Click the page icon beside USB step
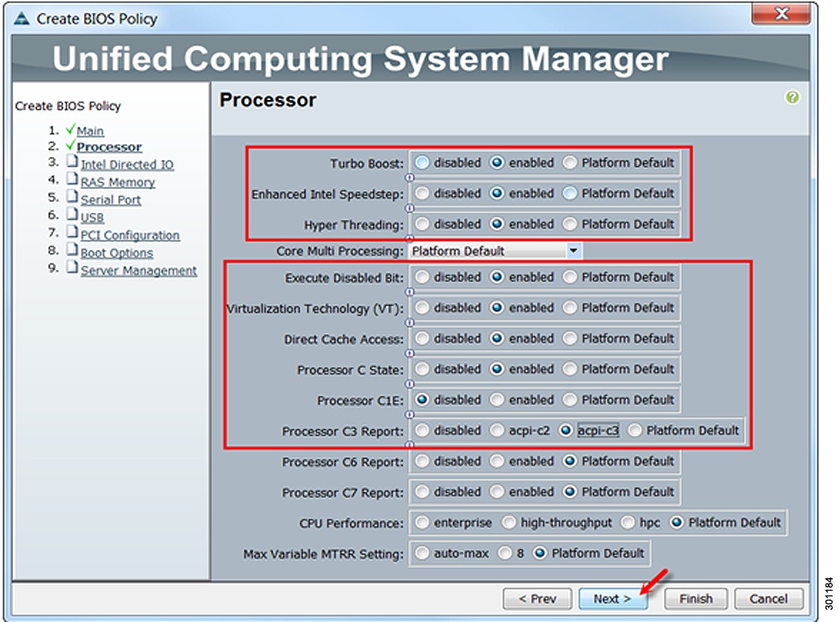Viewport: 840px width, 622px height. click(x=72, y=215)
